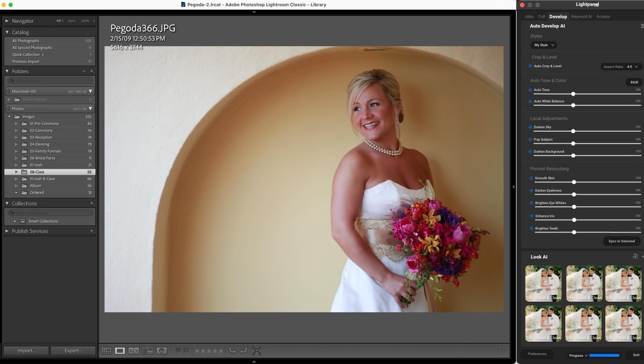Open Lightpanel Preferences
Viewport: 644px width, 364px height.
(x=537, y=354)
